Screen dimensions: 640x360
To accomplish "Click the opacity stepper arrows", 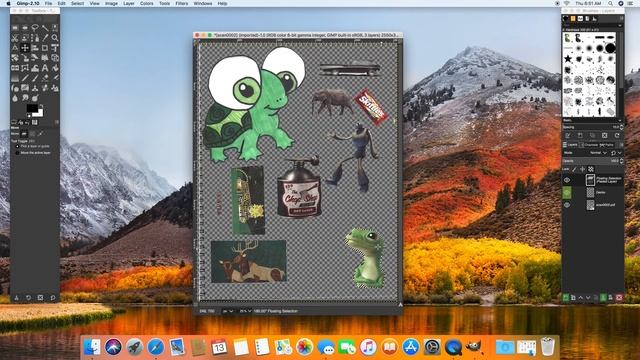I will coord(622,161).
